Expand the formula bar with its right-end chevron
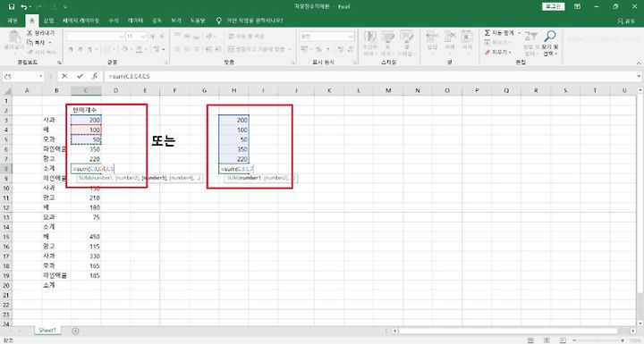 (x=639, y=76)
